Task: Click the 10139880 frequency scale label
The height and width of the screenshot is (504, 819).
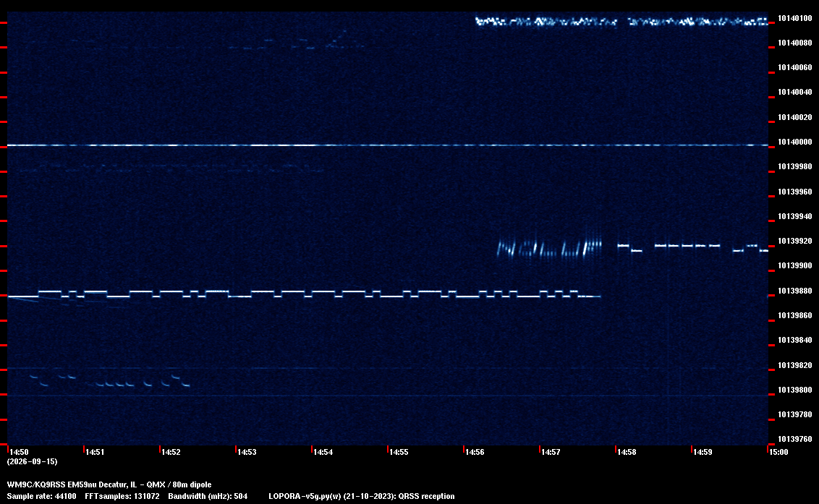Action: pyautogui.click(x=795, y=291)
